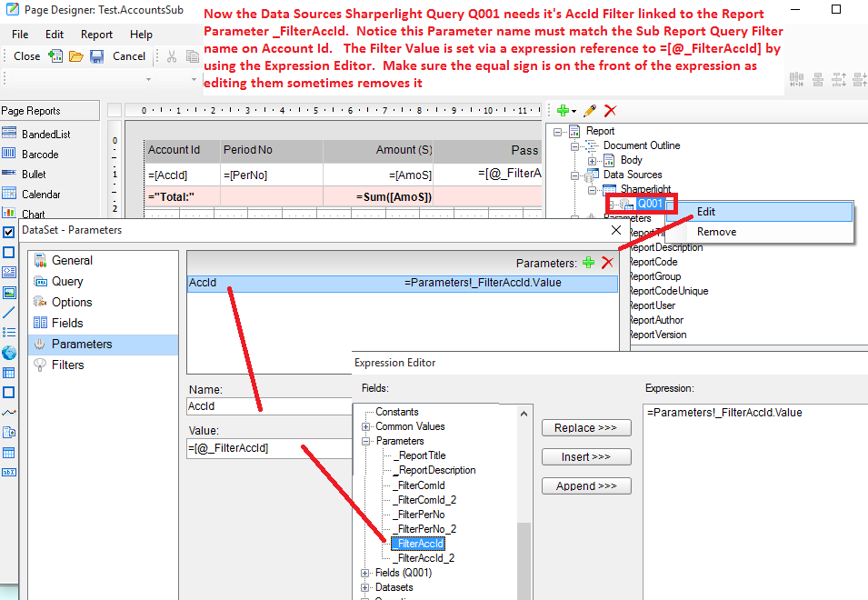Select _FilterAccId_2 in Parameters tree
The image size is (868, 600).
click(424, 558)
